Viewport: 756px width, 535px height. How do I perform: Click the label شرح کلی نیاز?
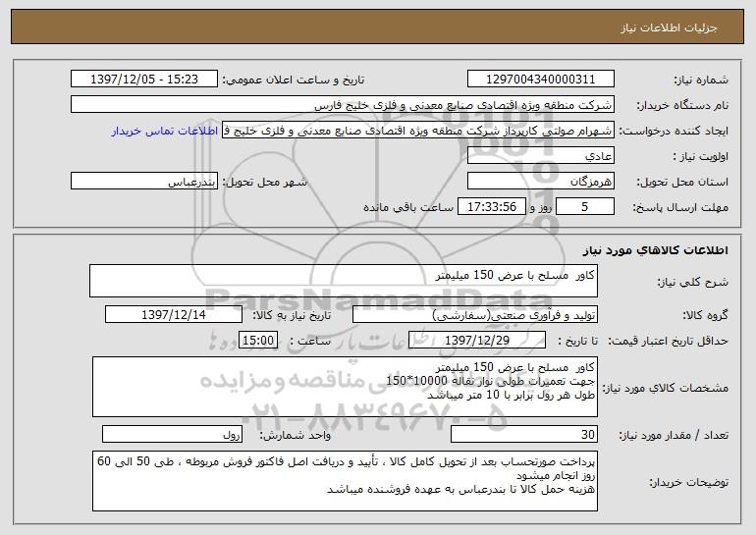coord(693,282)
